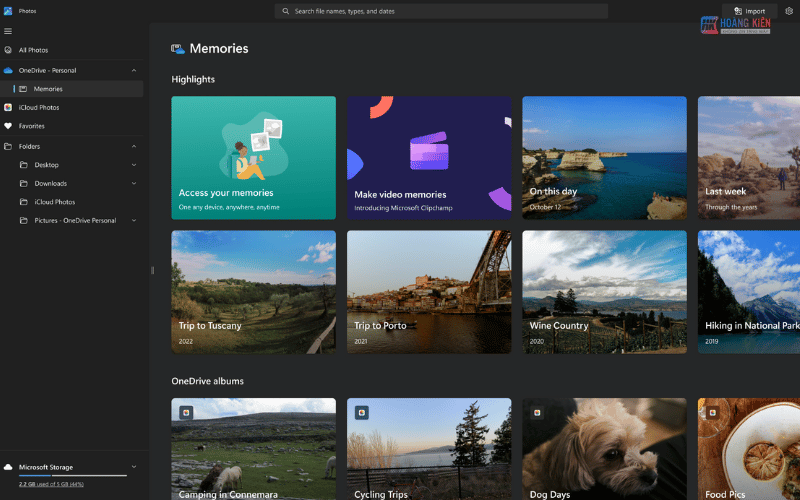Open the Trip to Porto memory
Image resolution: width=800 pixels, height=500 pixels.
(429, 292)
